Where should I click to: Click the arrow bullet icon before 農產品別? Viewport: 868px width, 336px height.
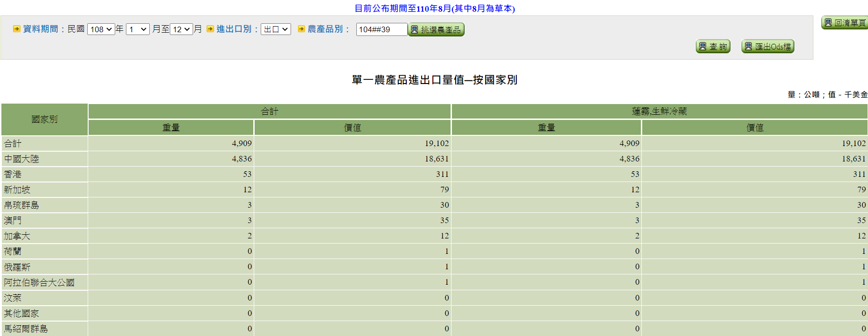pyautogui.click(x=301, y=29)
